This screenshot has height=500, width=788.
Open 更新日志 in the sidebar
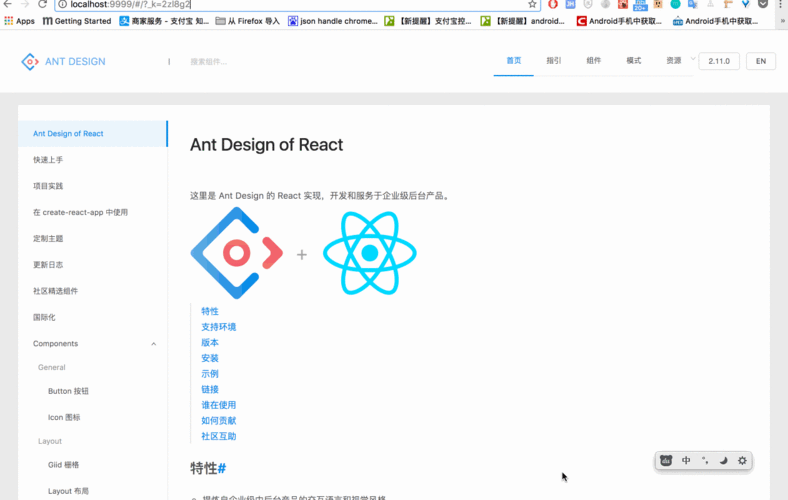tap(93, 265)
